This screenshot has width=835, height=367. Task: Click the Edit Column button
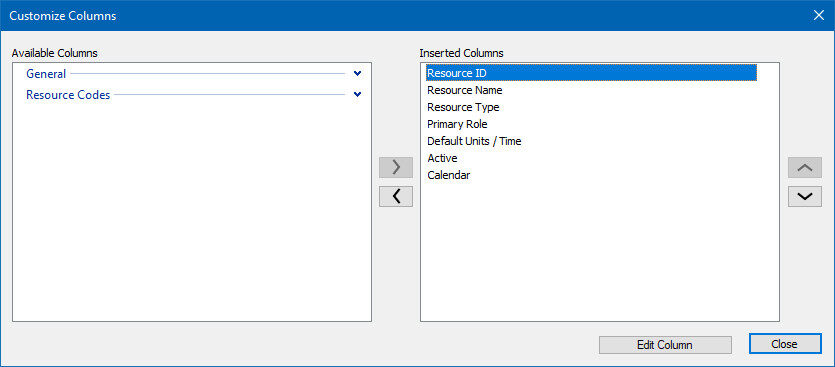coord(665,345)
